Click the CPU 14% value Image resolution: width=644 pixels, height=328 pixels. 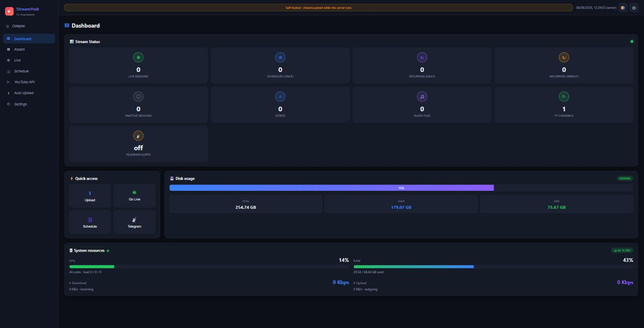(x=344, y=260)
